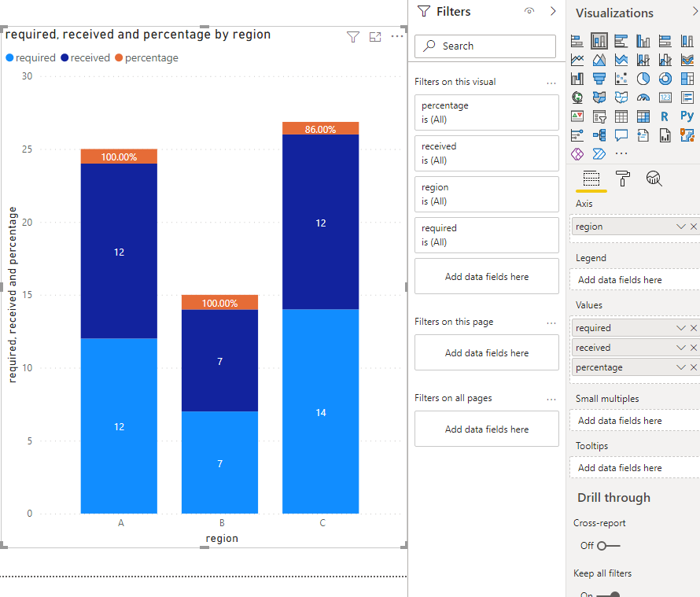
Task: Select the ribbon chart visual
Action: (x=687, y=60)
